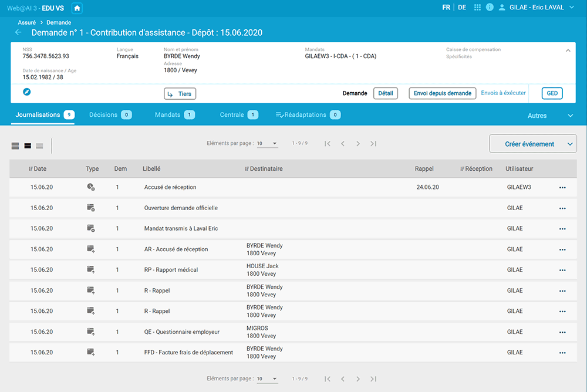The height and width of the screenshot is (392, 587).
Task: Click the back arrow next to Demande n° 1
Action: (x=17, y=33)
